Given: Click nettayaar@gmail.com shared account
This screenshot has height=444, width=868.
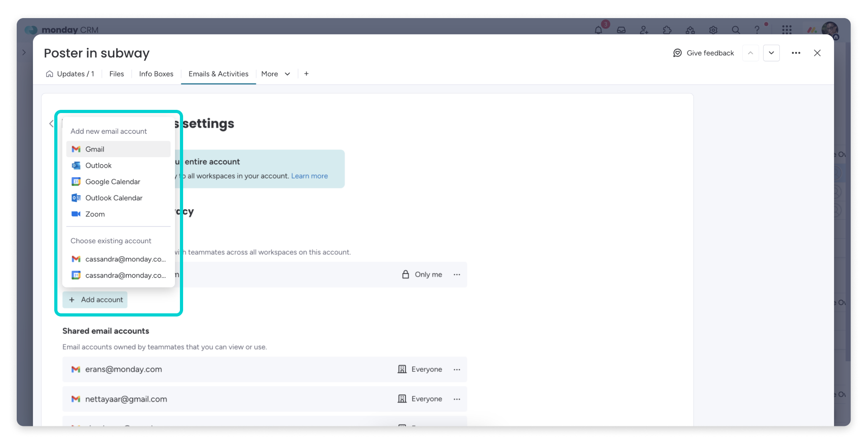Looking at the screenshot, I should (126, 399).
